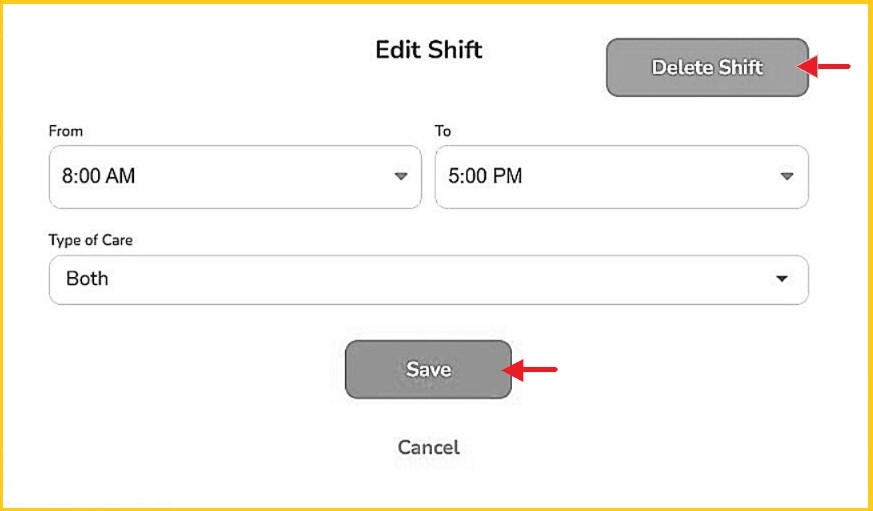The width and height of the screenshot is (873, 511).
Task: Click the To field's down-arrow icon
Action: [787, 177]
